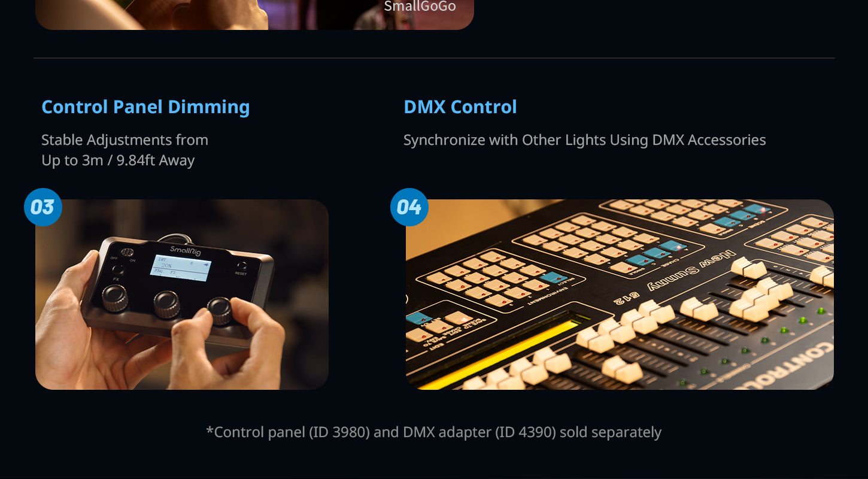
Task: Toggle the OFF/ON switch on the controller
Action: point(127,253)
